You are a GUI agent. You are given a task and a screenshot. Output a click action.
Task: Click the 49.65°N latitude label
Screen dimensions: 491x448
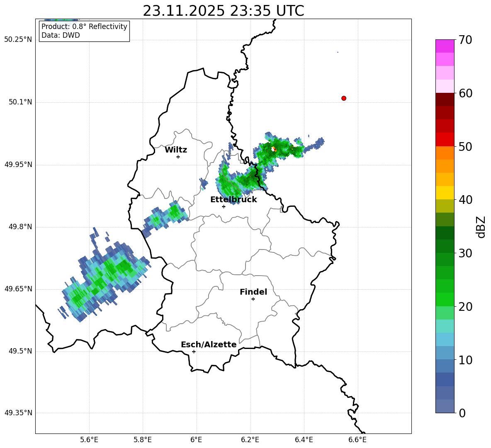pyautogui.click(x=18, y=289)
